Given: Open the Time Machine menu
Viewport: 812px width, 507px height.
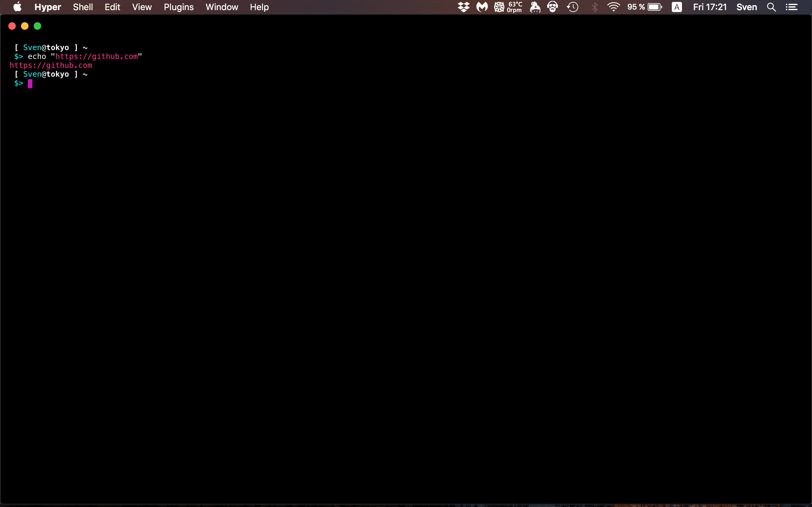Looking at the screenshot, I should [x=573, y=7].
